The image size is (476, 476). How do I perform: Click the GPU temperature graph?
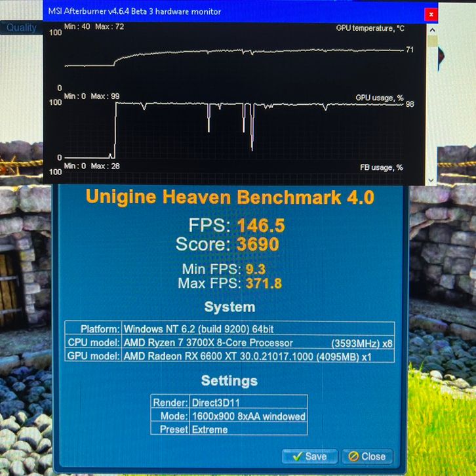[236, 56]
